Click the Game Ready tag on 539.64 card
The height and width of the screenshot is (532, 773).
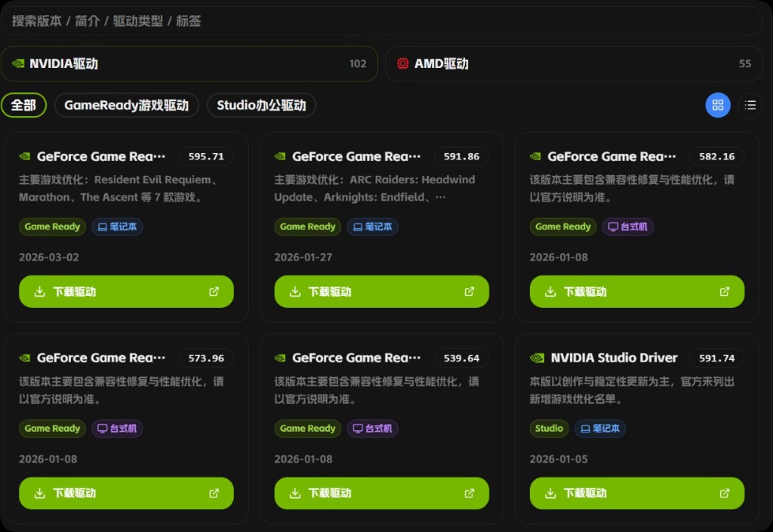pos(308,428)
